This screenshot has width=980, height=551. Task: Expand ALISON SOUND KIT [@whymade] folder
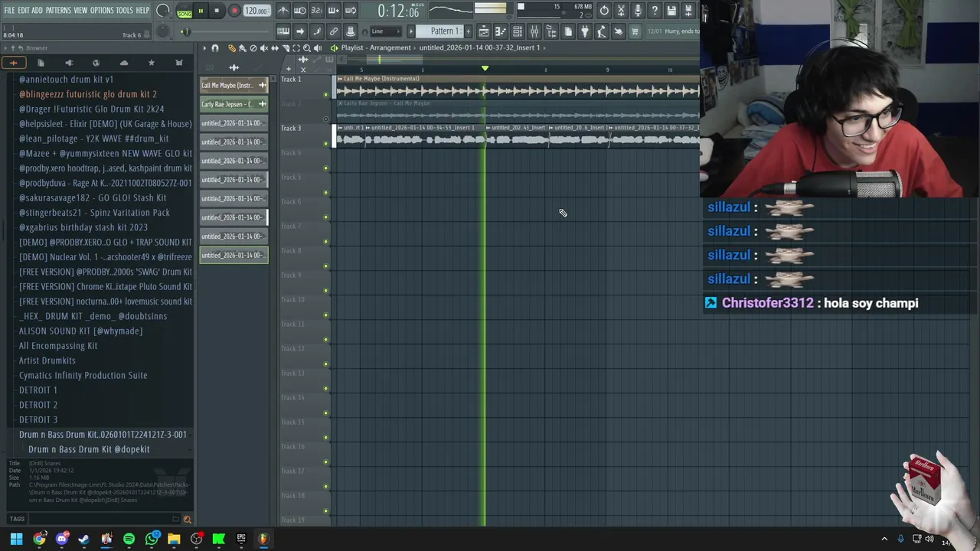click(x=80, y=331)
